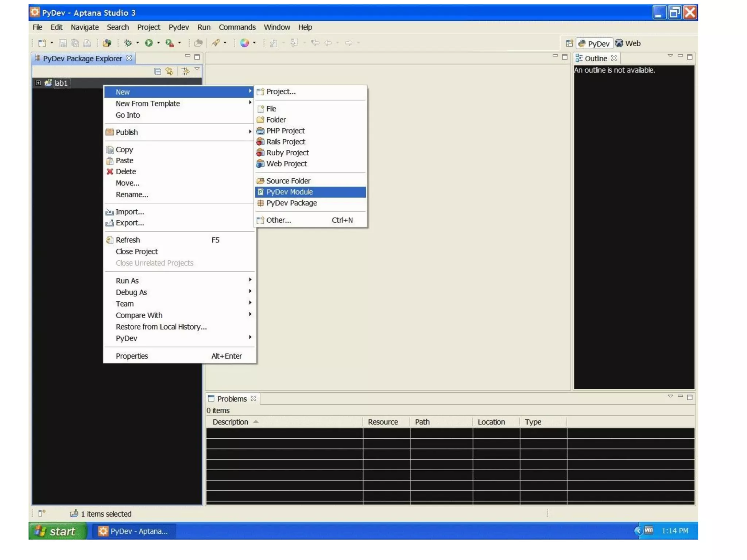Click Collapse All in Package Explorer
This screenshot has height=560, width=747.
[x=158, y=71]
